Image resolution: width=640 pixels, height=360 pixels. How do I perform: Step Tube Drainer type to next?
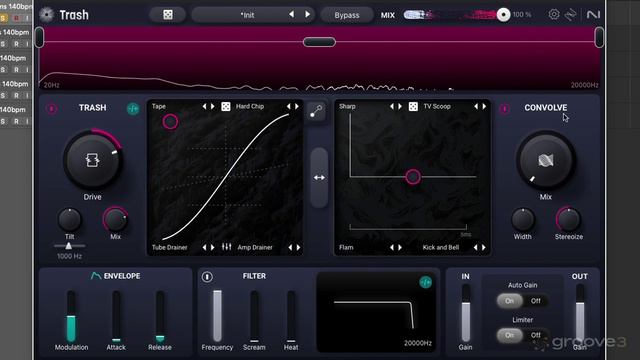pyautogui.click(x=213, y=247)
